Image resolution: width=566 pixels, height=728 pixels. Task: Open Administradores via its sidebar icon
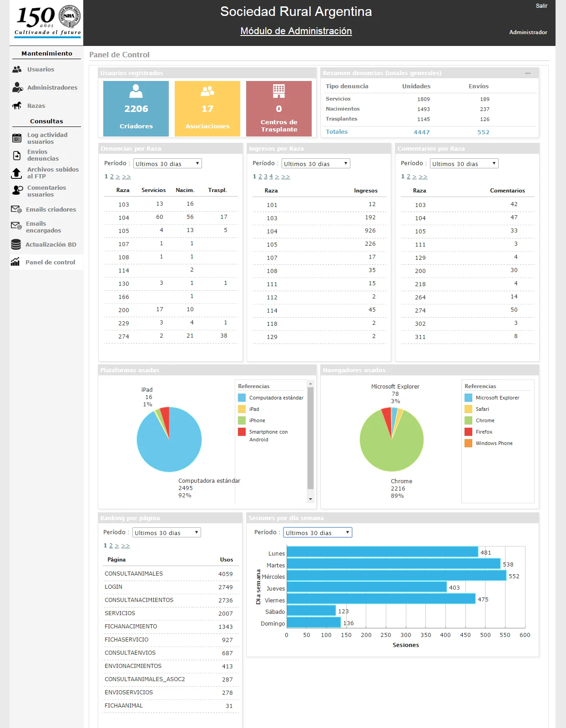click(x=17, y=87)
